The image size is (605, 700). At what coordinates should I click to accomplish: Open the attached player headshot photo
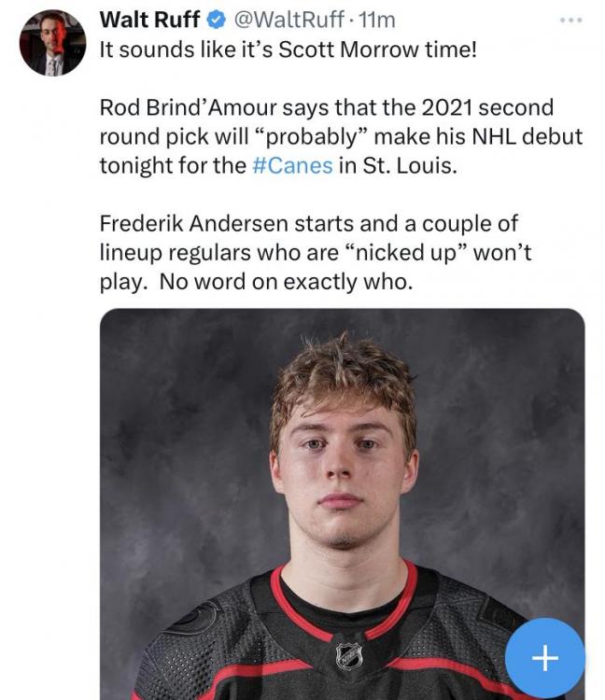[x=342, y=448]
